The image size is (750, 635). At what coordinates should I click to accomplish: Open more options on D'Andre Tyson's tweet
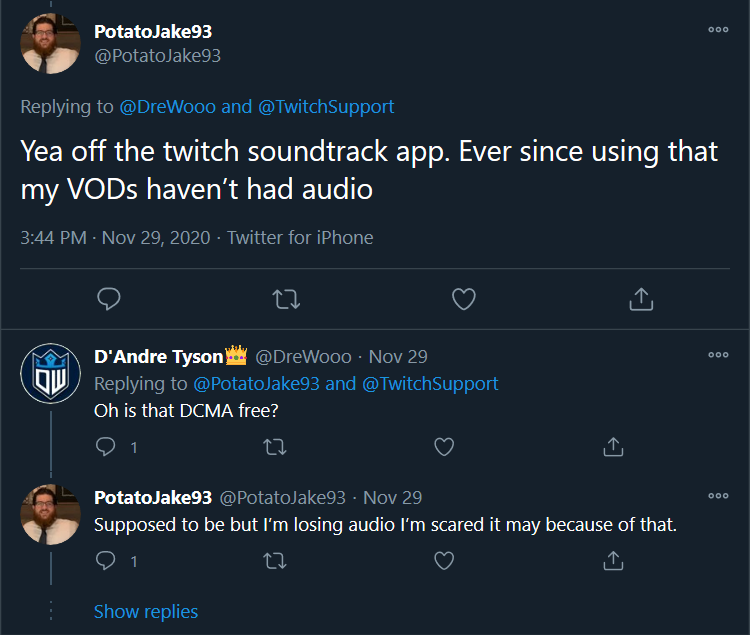pyautogui.click(x=718, y=355)
